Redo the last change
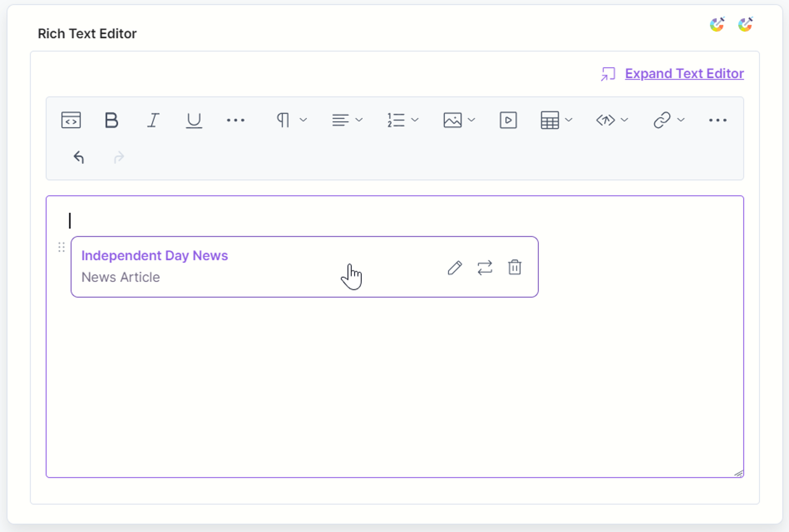The height and width of the screenshot is (532, 789). pyautogui.click(x=119, y=157)
